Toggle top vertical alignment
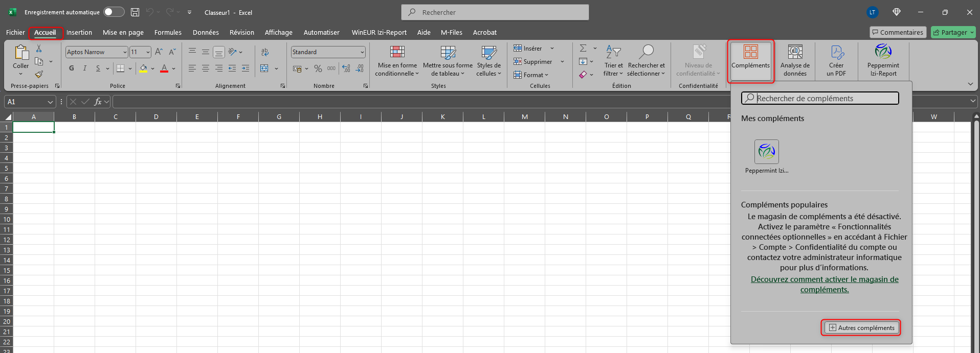The height and width of the screenshot is (353, 980). [192, 52]
